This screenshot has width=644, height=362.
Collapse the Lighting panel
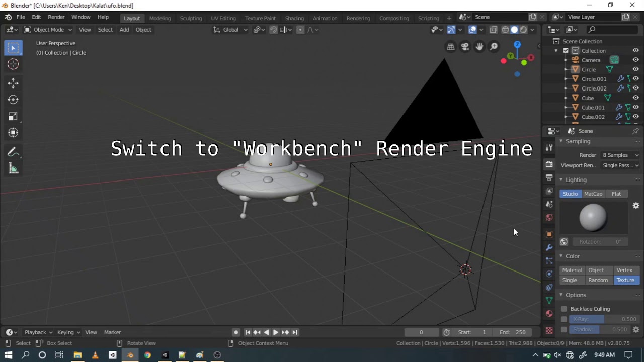point(576,180)
